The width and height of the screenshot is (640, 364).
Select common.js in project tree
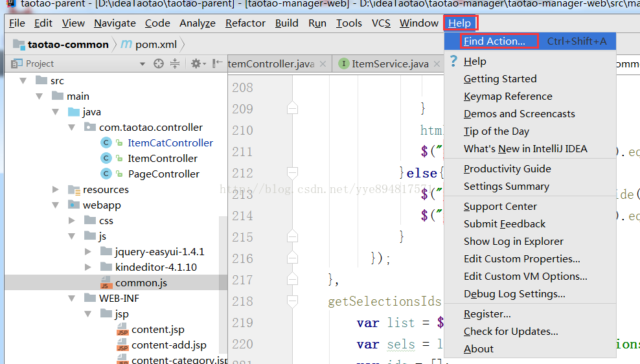pyautogui.click(x=141, y=283)
